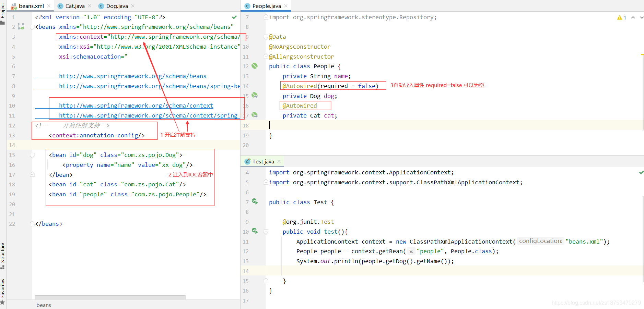Collapse the test() method fold

pos(266,232)
